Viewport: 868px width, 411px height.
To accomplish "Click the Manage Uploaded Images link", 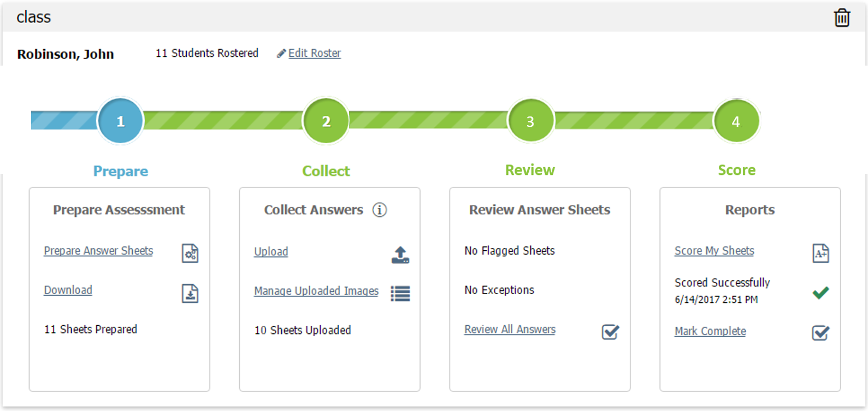I will tap(316, 291).
